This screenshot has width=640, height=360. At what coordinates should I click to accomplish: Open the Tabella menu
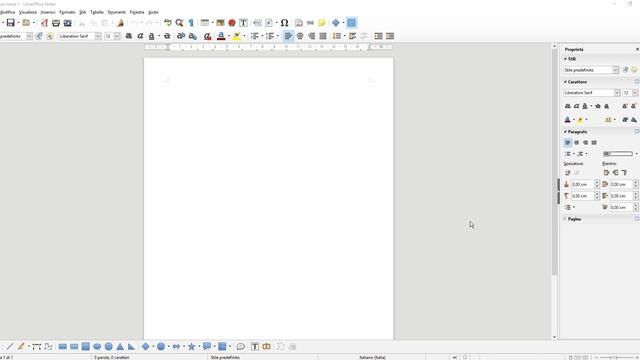97,12
